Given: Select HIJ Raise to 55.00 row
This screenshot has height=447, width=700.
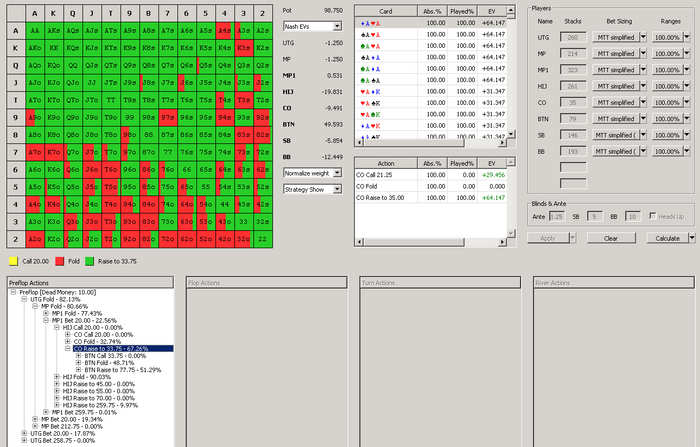Looking at the screenshot, I should click(x=98, y=391).
